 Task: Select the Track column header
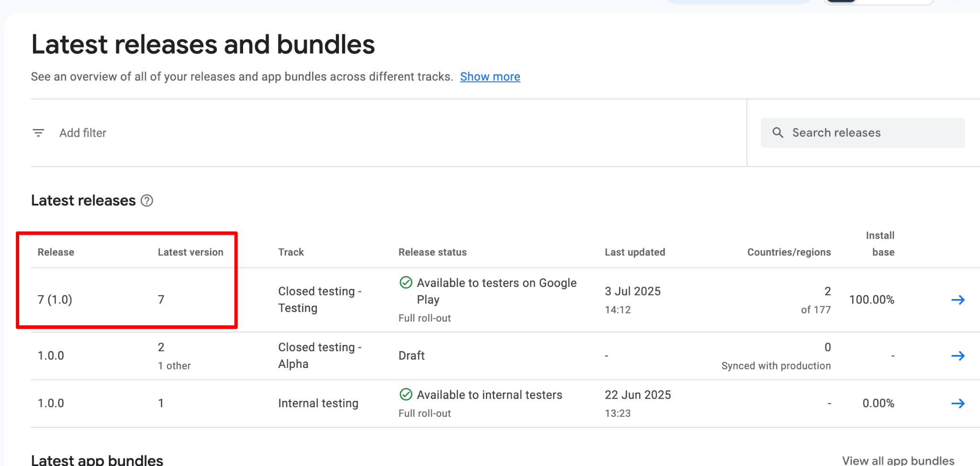291,252
